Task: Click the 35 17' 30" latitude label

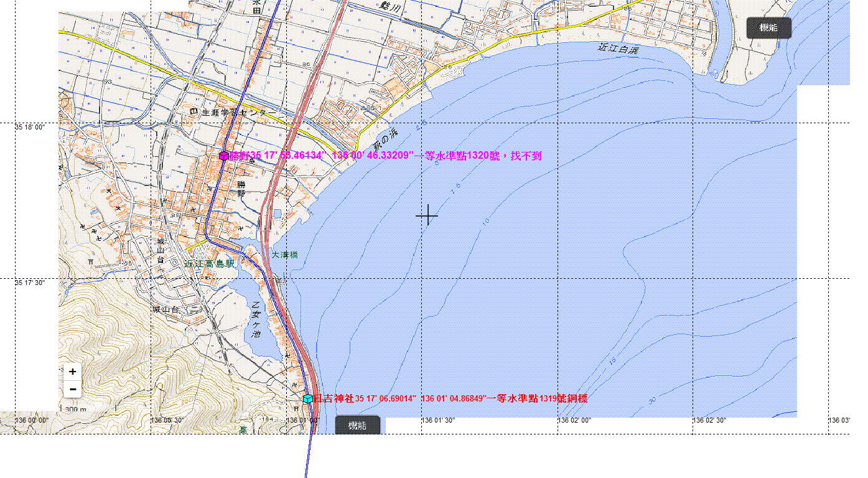Action: pos(30,283)
